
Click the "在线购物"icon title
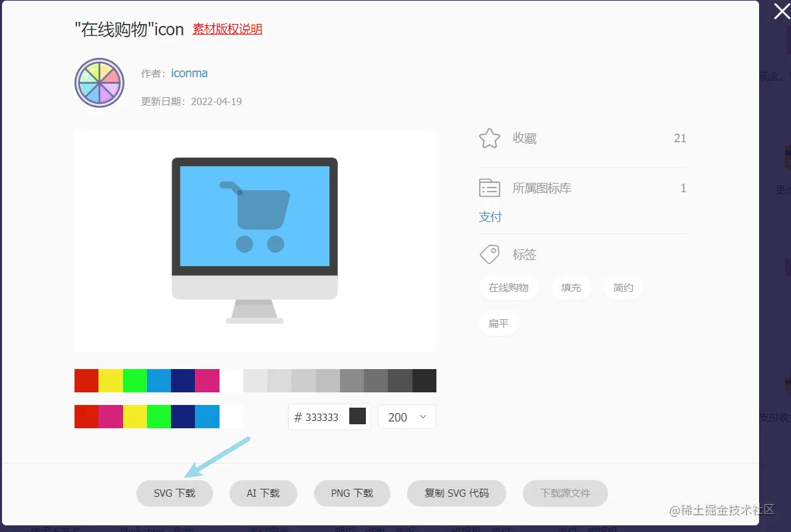129,29
